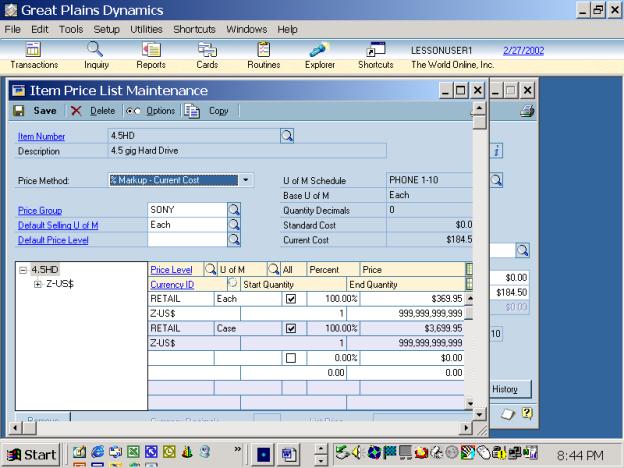The height and width of the screenshot is (468, 624).
Task: Open the Cards palette
Action: [x=207, y=56]
